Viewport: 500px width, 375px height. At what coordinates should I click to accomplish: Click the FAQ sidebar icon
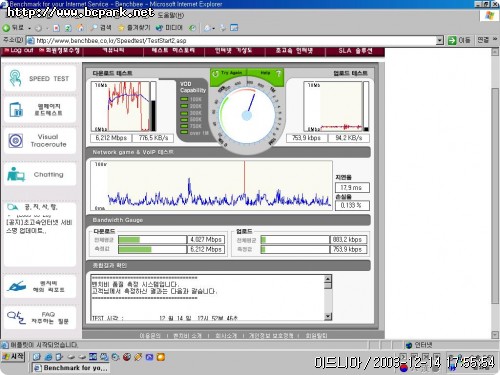16,318
